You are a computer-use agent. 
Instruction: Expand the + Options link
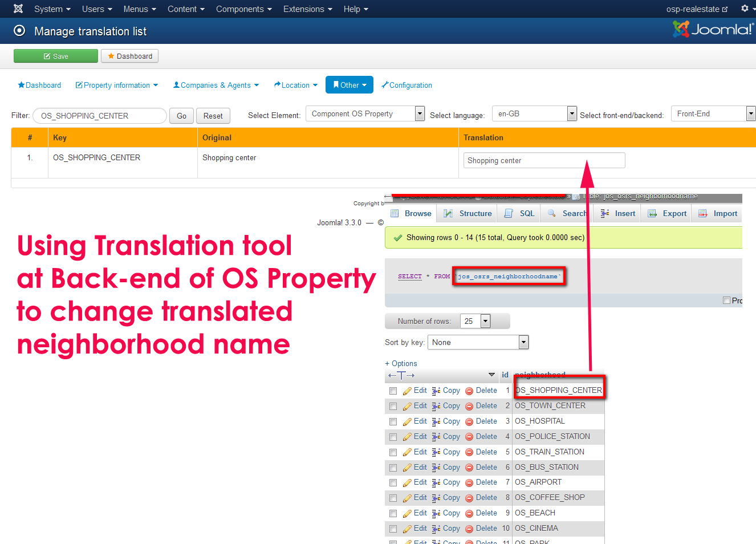401,363
